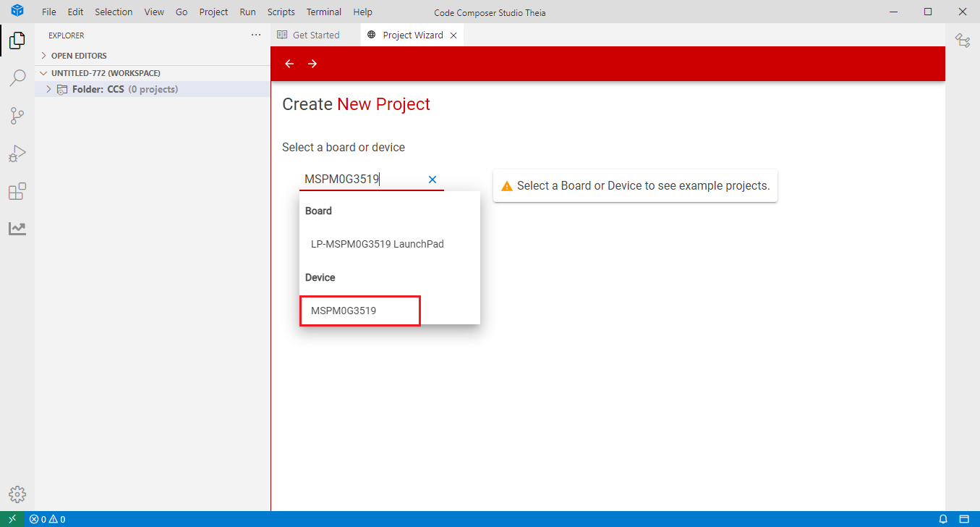
Task: Open the chart graph view icon
Action: [17, 229]
